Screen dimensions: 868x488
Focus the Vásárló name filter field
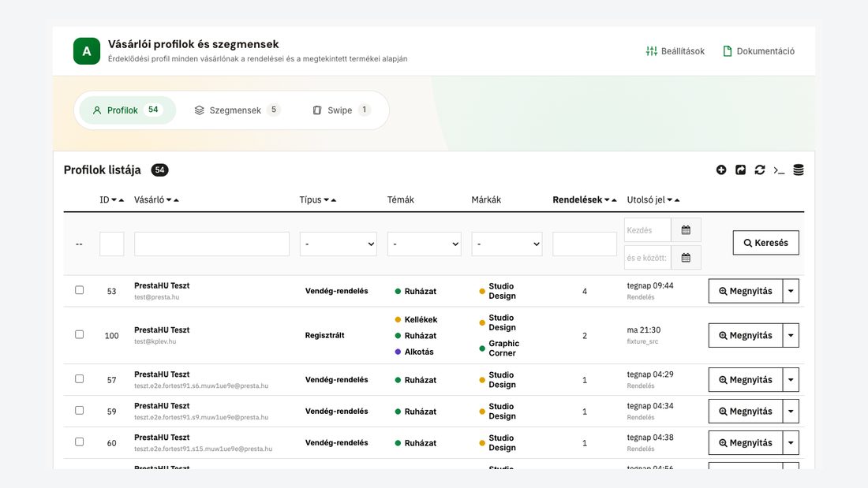tap(211, 244)
